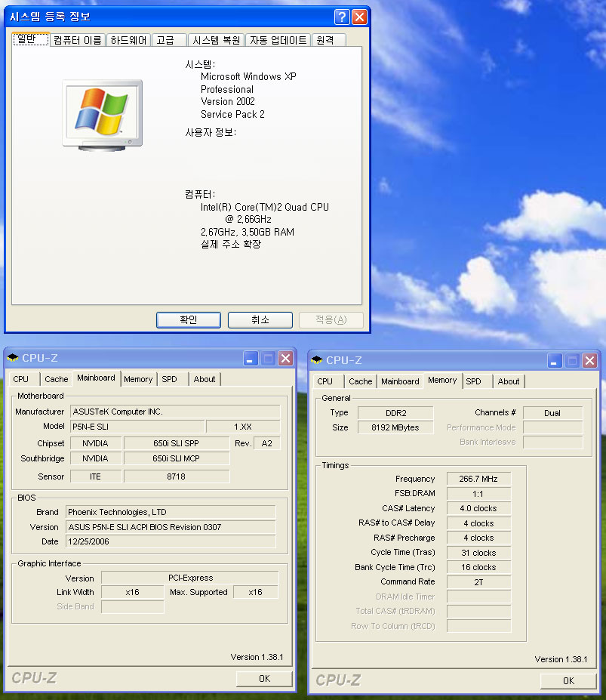Image resolution: width=606 pixels, height=700 pixels.
Task: Open Cache tab in Mainboard CPU-Z window
Action: pos(57,379)
